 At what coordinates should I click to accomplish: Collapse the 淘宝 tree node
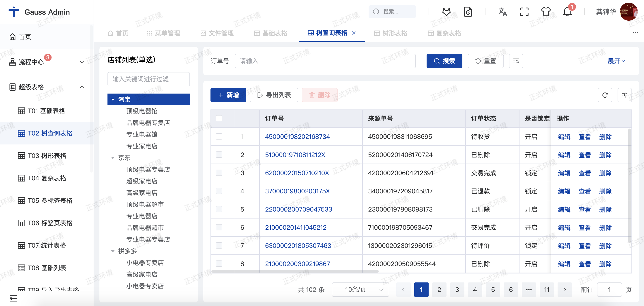113,99
